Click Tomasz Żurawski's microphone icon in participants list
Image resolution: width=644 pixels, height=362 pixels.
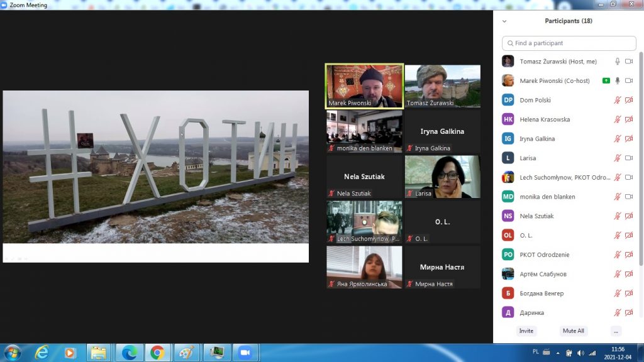click(618, 62)
